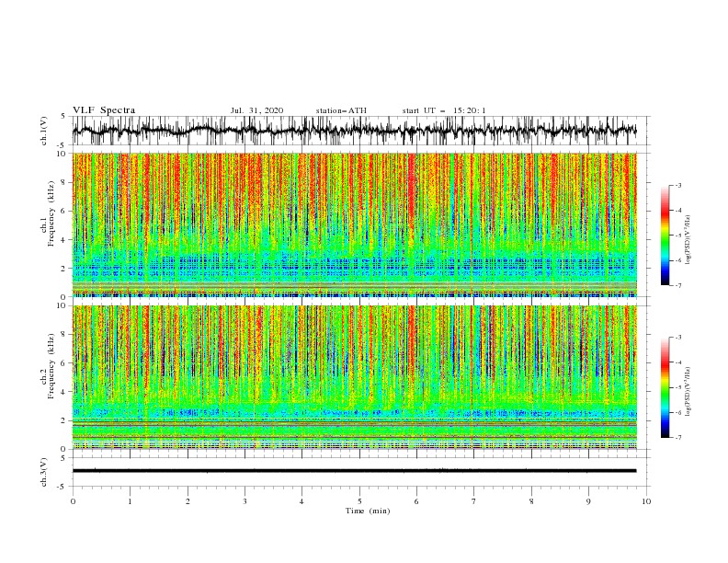Image resolution: width=728 pixels, height=563 pixels.
Task: Click time axis tick label 6
Action: pos(416,501)
